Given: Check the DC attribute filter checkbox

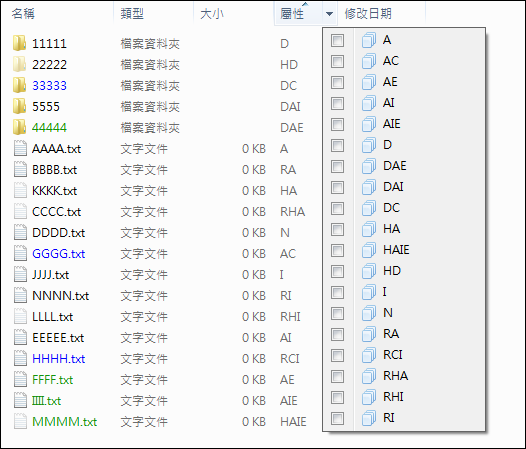Looking at the screenshot, I should click(x=337, y=208).
